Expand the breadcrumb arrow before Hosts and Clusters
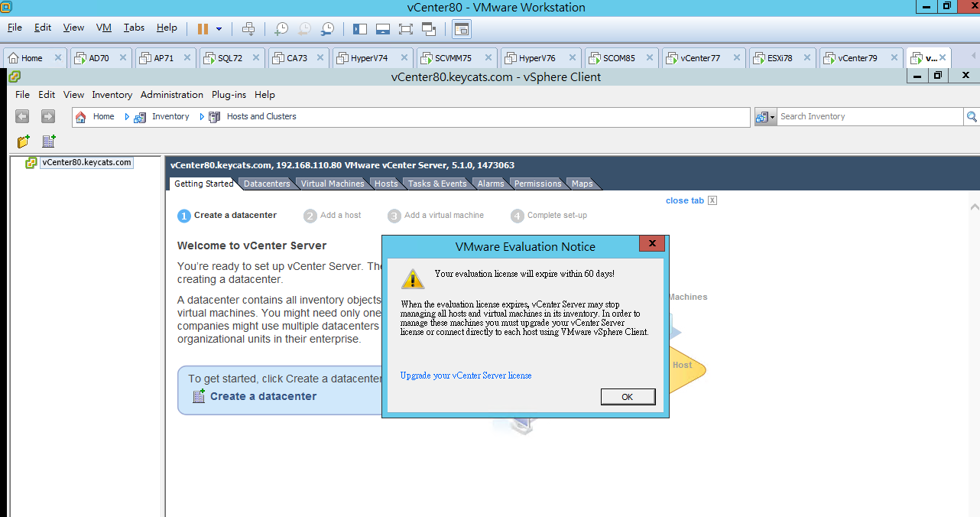The width and height of the screenshot is (980, 517). pos(203,117)
